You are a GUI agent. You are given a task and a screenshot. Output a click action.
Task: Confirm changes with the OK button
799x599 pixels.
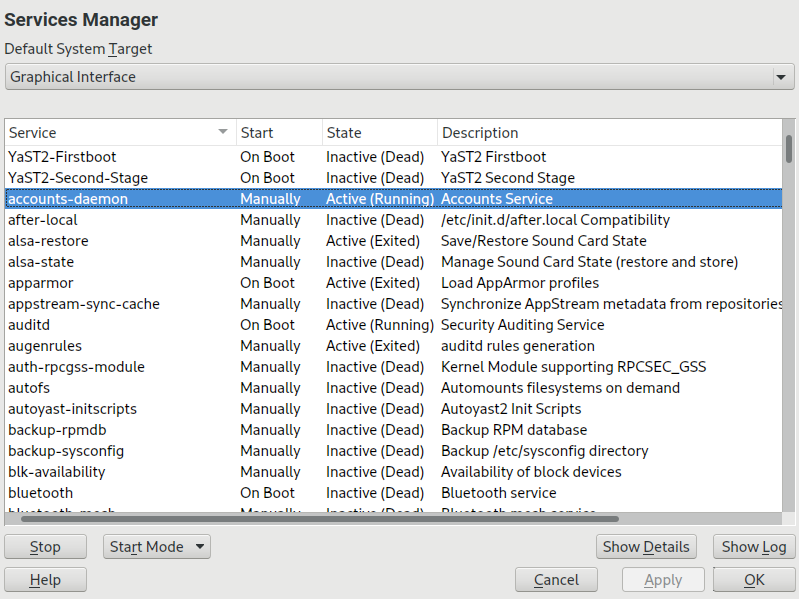click(754, 580)
